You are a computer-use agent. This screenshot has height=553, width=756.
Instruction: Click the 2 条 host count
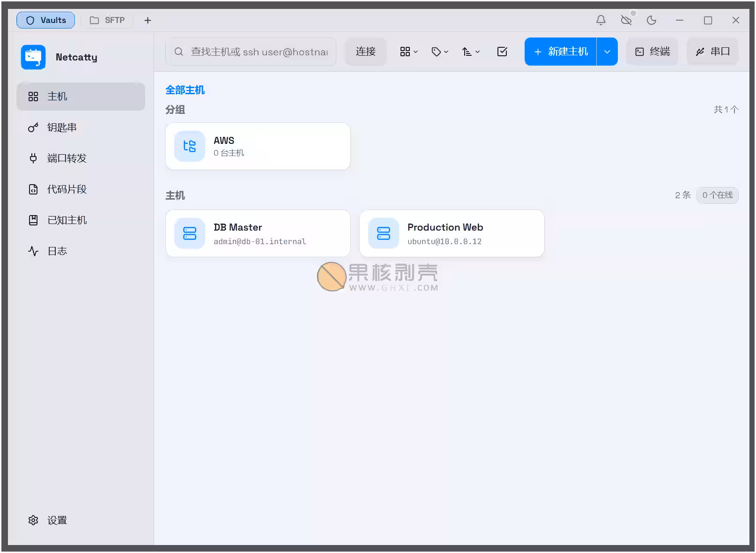683,195
